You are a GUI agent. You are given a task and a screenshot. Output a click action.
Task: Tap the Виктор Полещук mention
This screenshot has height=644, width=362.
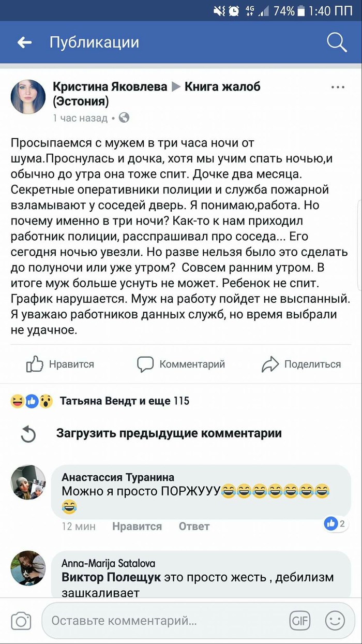click(111, 577)
